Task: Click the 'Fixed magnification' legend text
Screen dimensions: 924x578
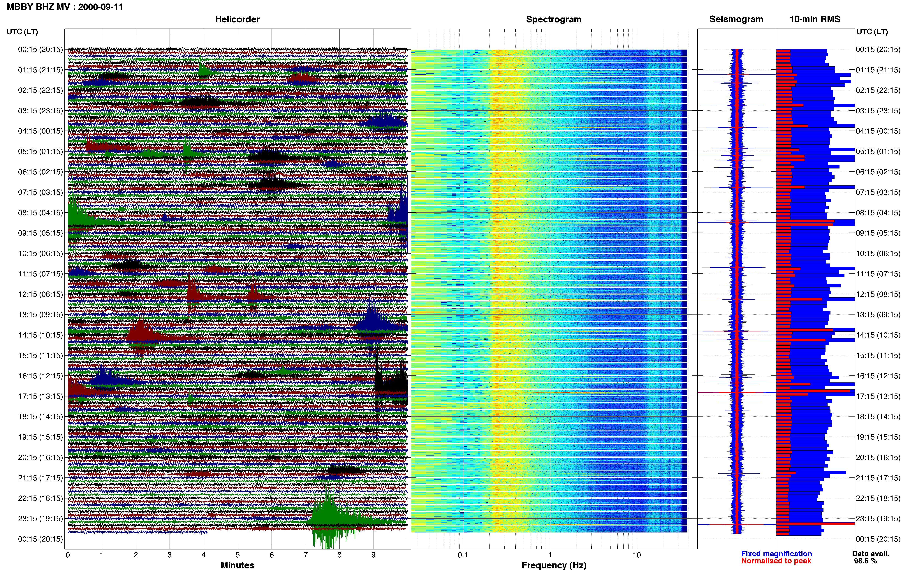Action: pyautogui.click(x=776, y=554)
